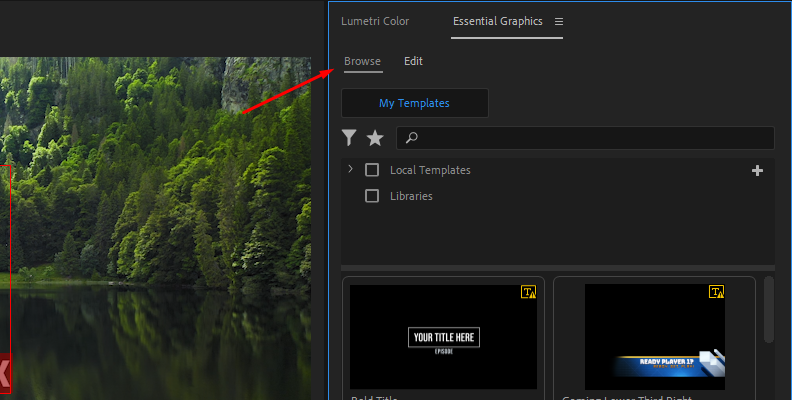Click the funnel filter icon
The height and width of the screenshot is (400, 792).
[x=349, y=138]
